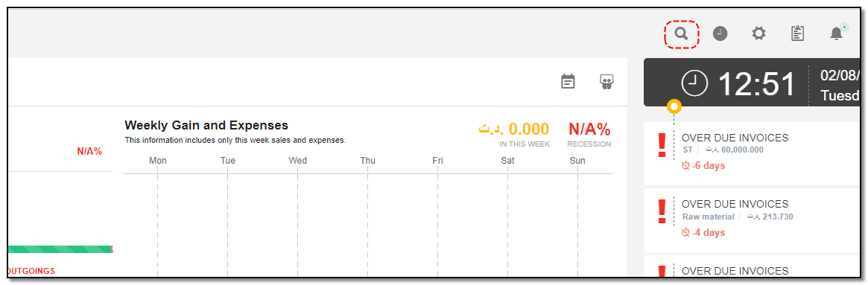Click the large clock icon beside 12:51
The height and width of the screenshot is (285, 868).
tap(694, 84)
